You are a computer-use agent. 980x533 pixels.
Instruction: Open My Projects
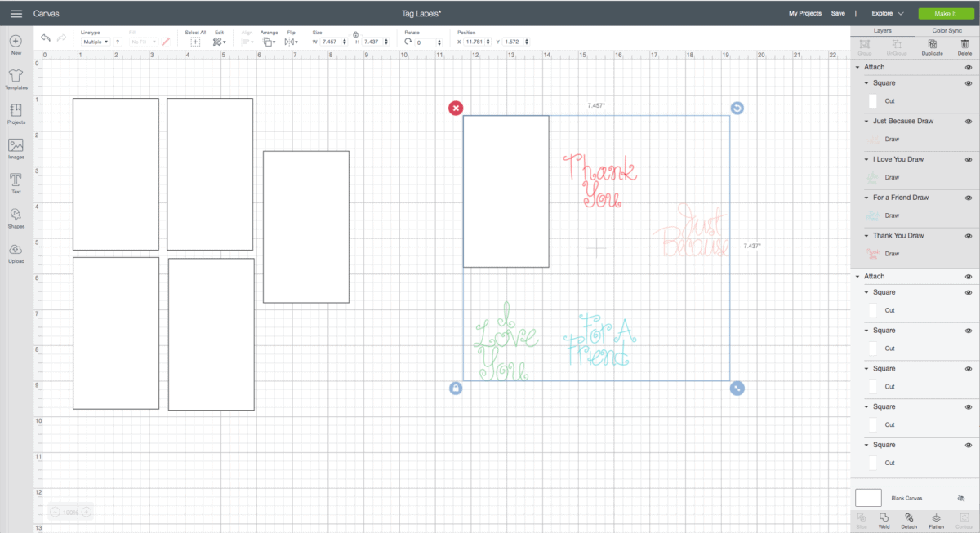pos(804,14)
